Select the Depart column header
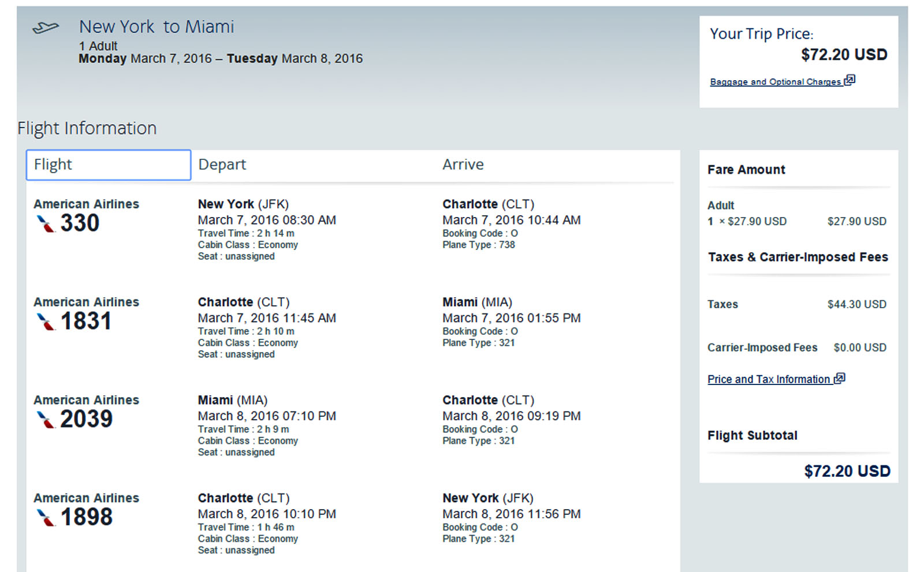 222,165
